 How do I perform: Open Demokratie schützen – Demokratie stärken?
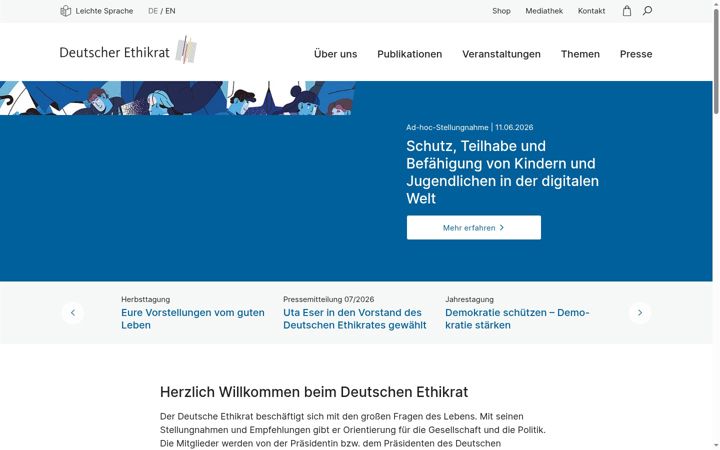[517, 319]
